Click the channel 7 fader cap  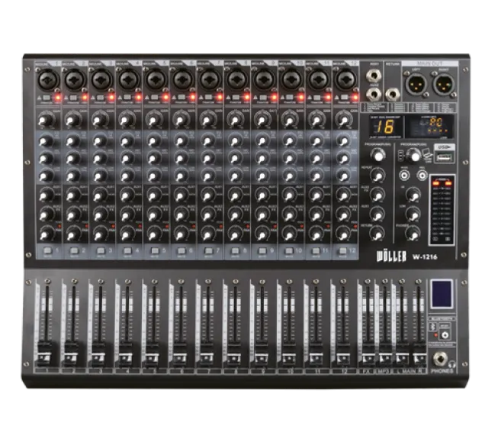207,353
